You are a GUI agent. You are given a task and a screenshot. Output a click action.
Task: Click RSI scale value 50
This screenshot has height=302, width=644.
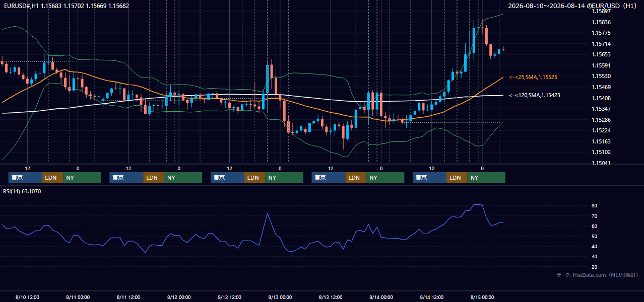pos(595,236)
